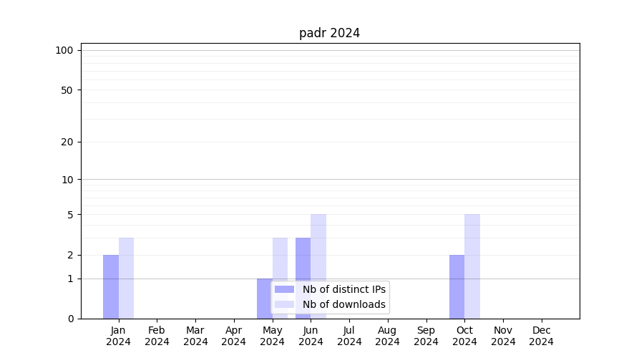Screen dimensions: 644x358
Task: Select the 20 tick label on the y-axis
Action: (x=67, y=142)
